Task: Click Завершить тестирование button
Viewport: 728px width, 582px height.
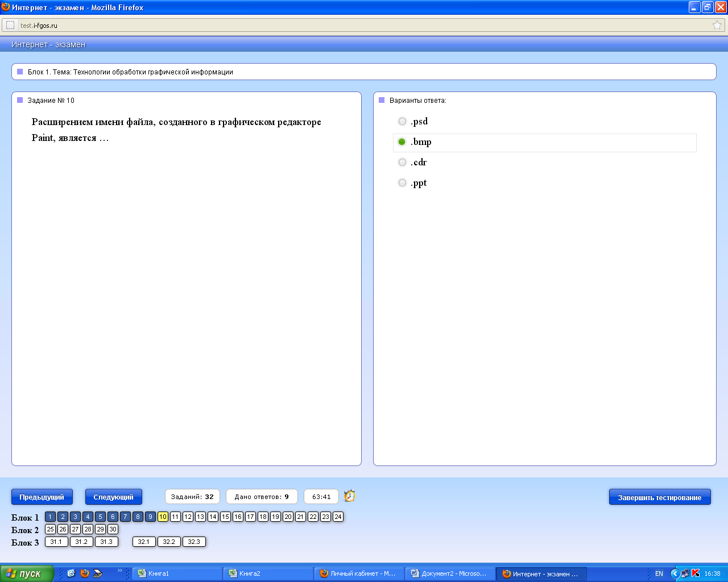Action: pos(660,497)
